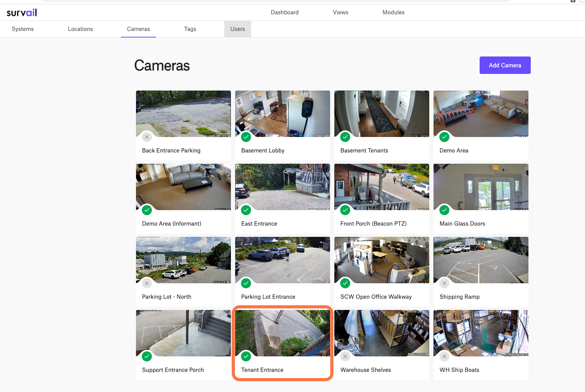Select the Cameras tab
This screenshot has width=585, height=392.
tap(139, 29)
